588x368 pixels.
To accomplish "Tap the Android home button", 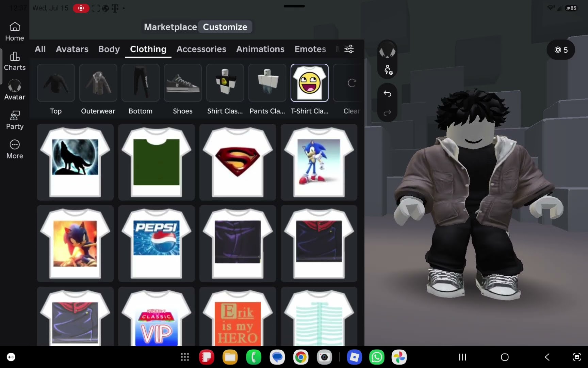I will pos(505,357).
